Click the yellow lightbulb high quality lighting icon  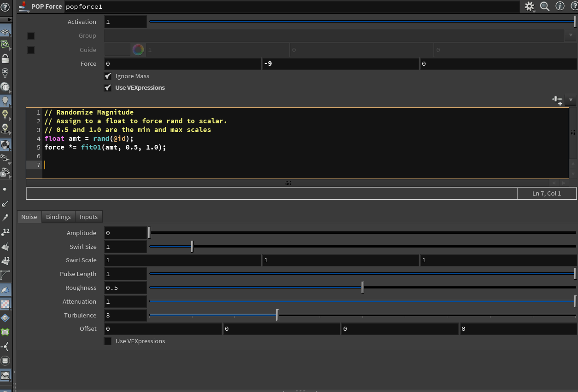[x=5, y=114]
